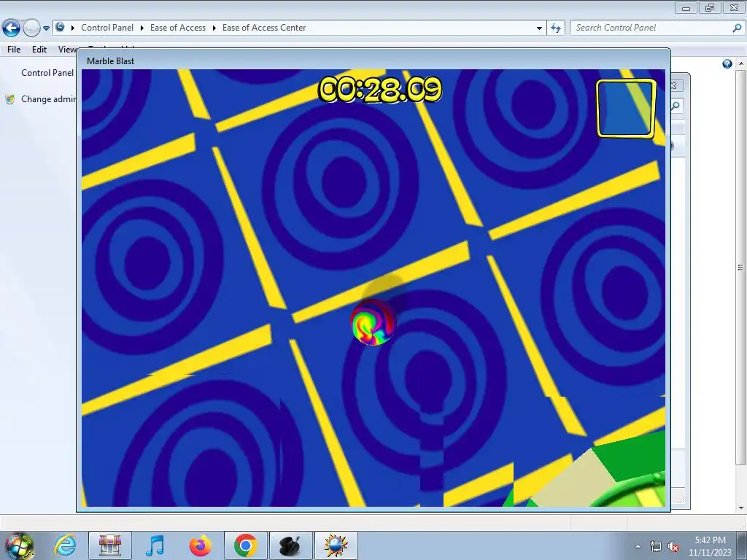
Task: Click the scroll-down arrow of the Control Panel scrollbar
Action: coord(741,508)
